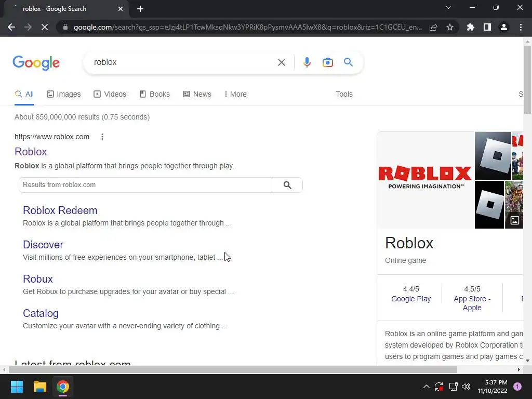Bookmark this page with the star icon
Viewport: 532px width, 399px height.
(x=450, y=27)
